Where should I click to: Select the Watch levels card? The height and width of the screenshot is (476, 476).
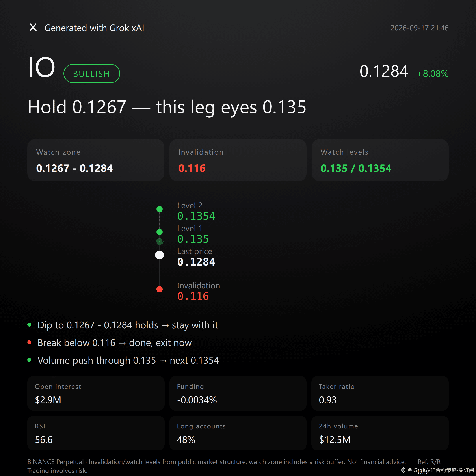pyautogui.click(x=380, y=160)
